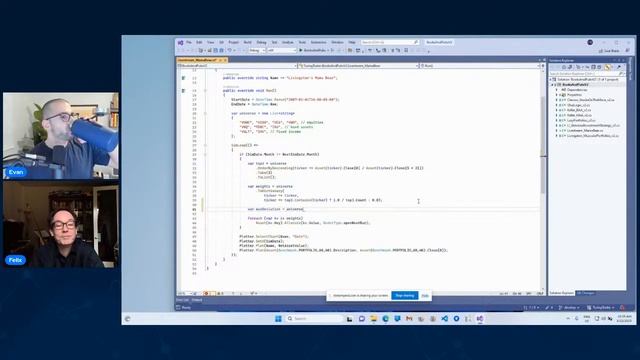Click the errors indicator in editor status strip
The height and width of the screenshot is (360, 640).
pos(209,293)
